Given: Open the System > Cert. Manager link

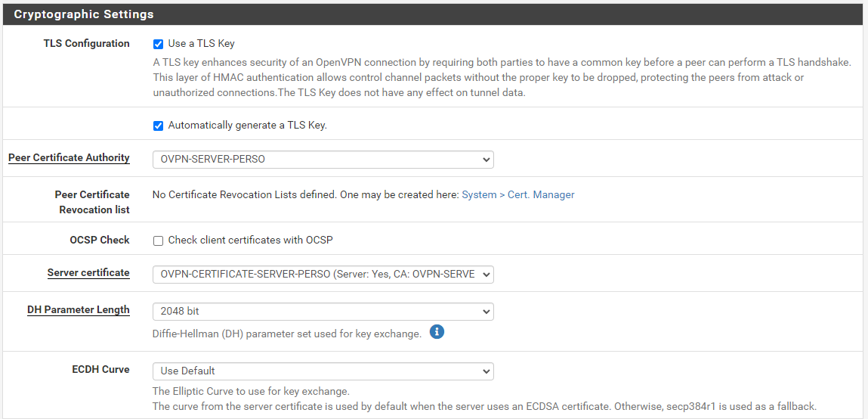Looking at the screenshot, I should point(517,195).
